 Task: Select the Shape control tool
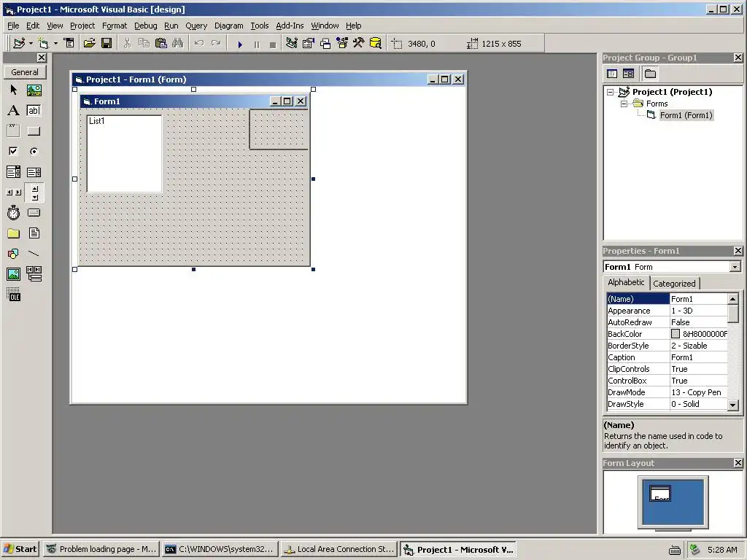point(13,254)
